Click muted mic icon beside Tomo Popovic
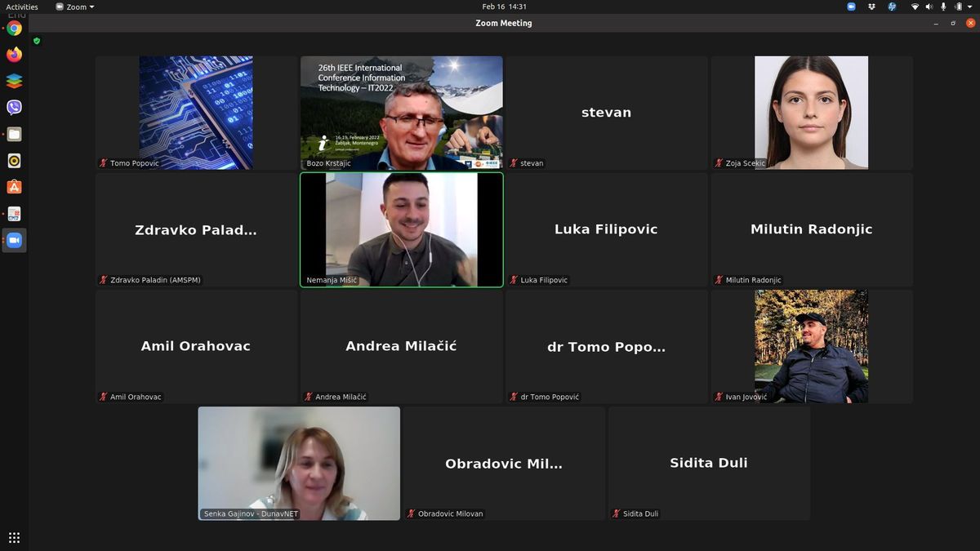The width and height of the screenshot is (980, 551). 103,163
